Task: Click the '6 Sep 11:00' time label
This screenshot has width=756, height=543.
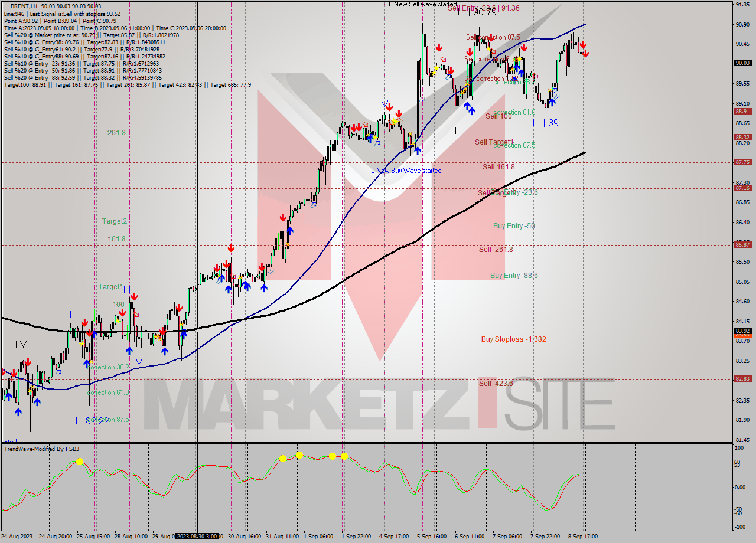Action: 470,537
